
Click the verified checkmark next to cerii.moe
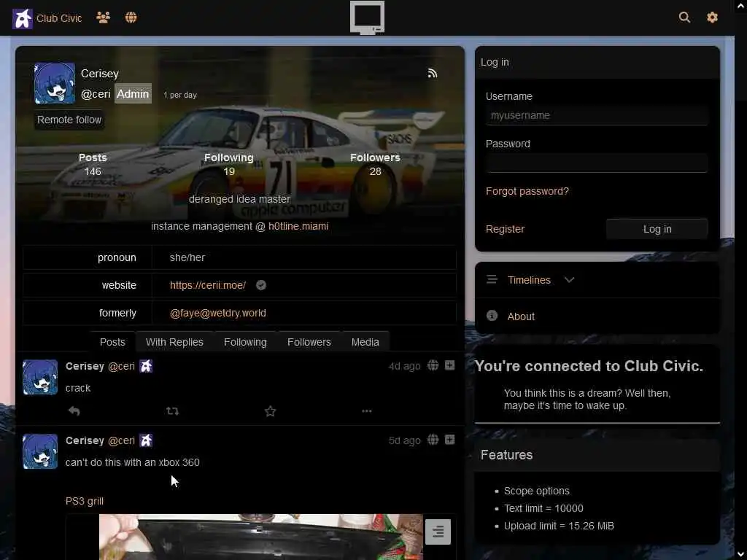point(261,285)
